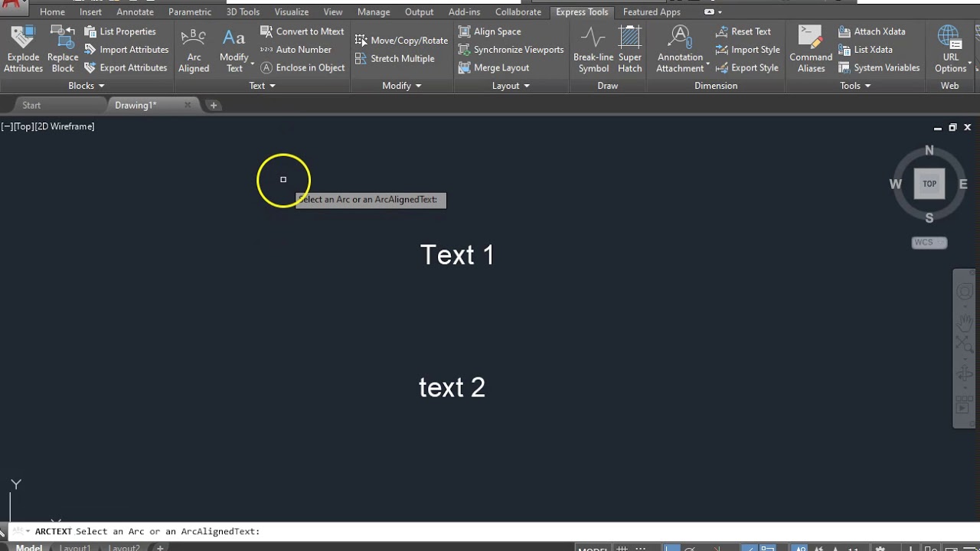Viewport: 980px width, 551px height.
Task: Open ShowMotion from navigation bar
Action: pos(964,406)
